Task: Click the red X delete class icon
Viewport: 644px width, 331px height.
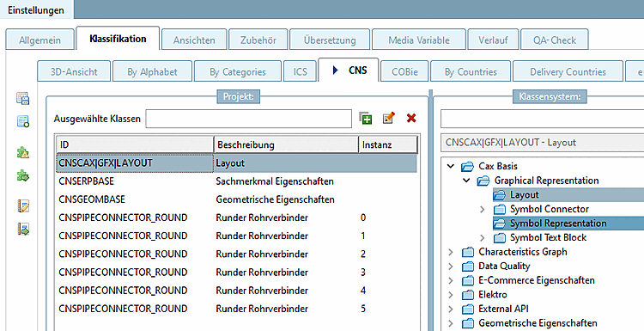Action: click(411, 119)
